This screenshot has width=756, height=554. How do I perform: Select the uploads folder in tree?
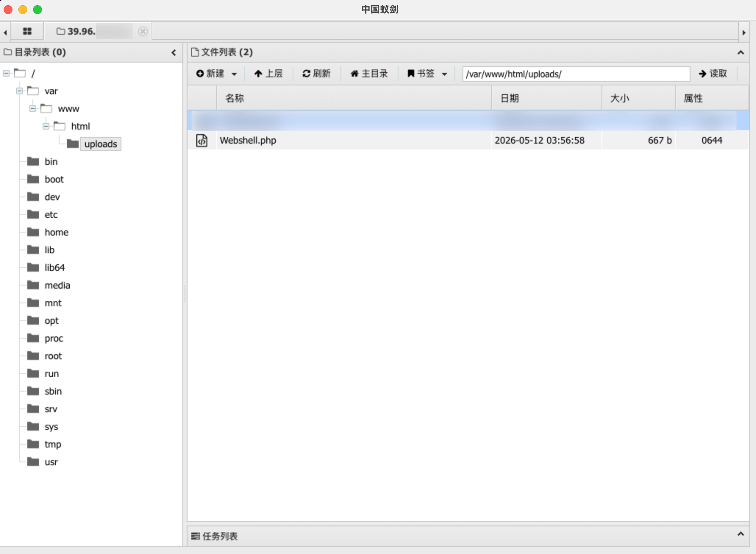(x=100, y=144)
